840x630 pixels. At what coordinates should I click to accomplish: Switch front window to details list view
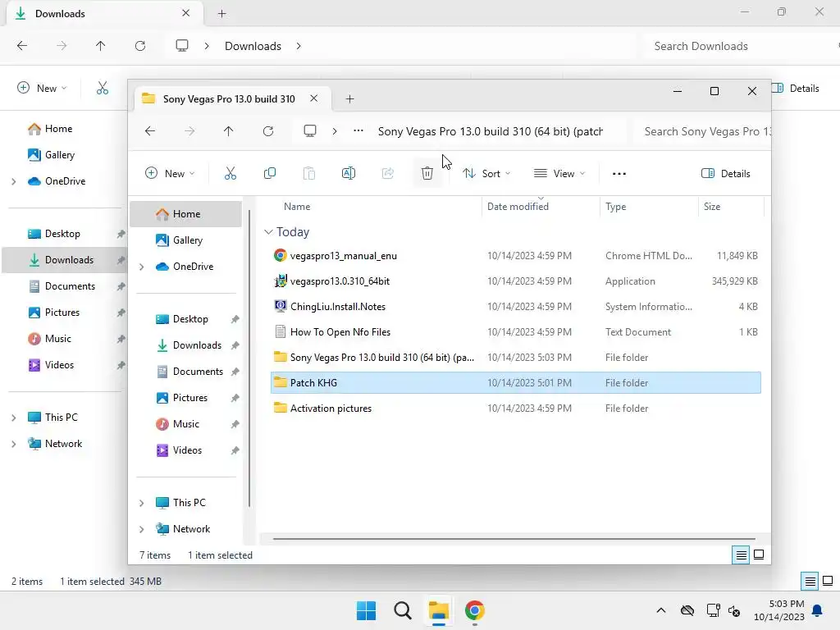point(741,555)
